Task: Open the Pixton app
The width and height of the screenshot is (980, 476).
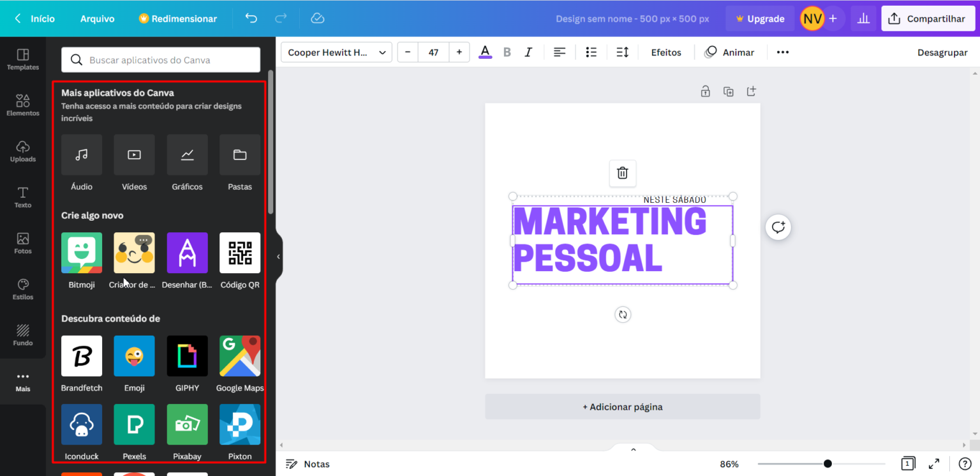Action: click(240, 424)
